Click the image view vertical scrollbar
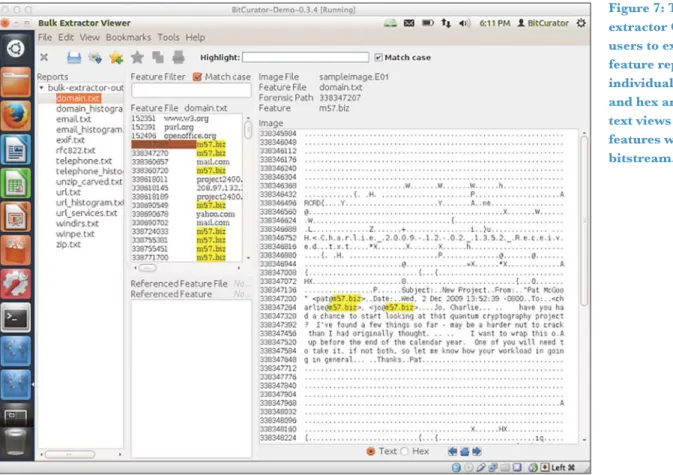Viewport: 673px width, 475px height. click(x=584, y=221)
